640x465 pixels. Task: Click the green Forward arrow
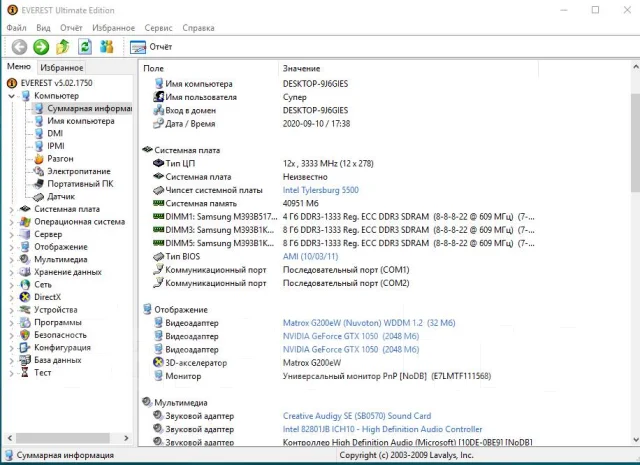(x=41, y=47)
